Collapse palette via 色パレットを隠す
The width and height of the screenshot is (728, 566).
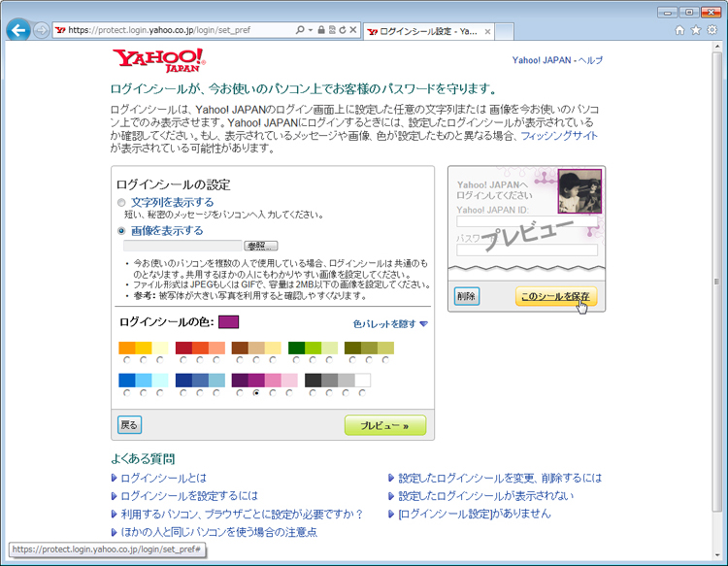tap(390, 323)
